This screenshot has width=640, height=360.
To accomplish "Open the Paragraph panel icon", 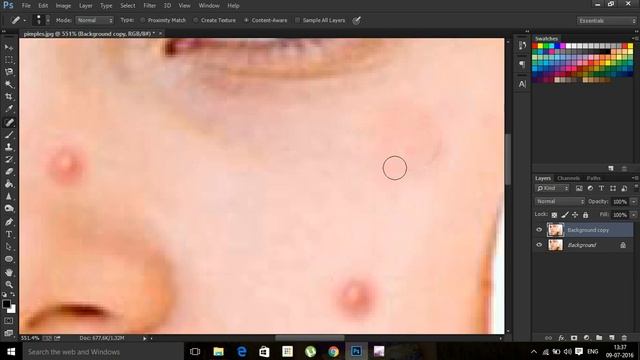I will tap(522, 64).
